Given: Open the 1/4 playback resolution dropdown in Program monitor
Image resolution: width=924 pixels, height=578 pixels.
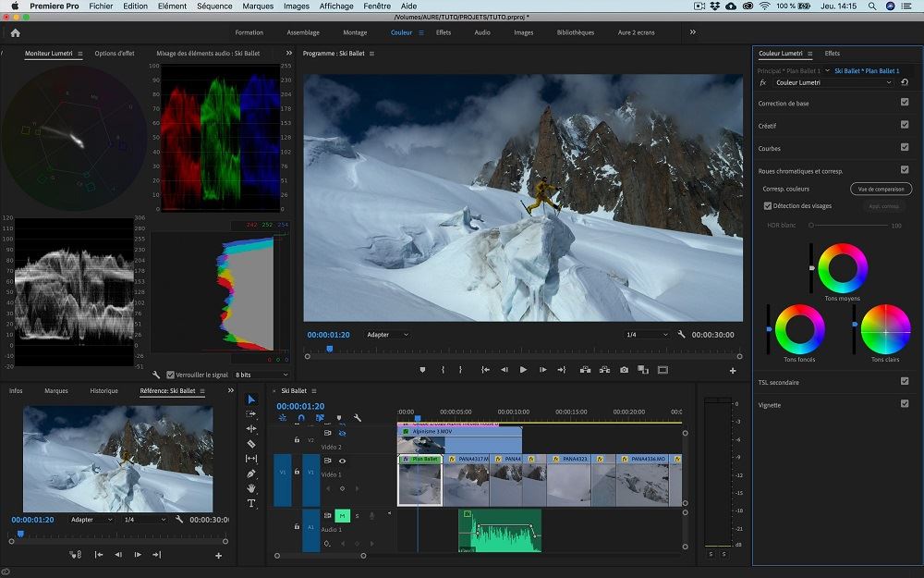Looking at the screenshot, I should (x=647, y=335).
